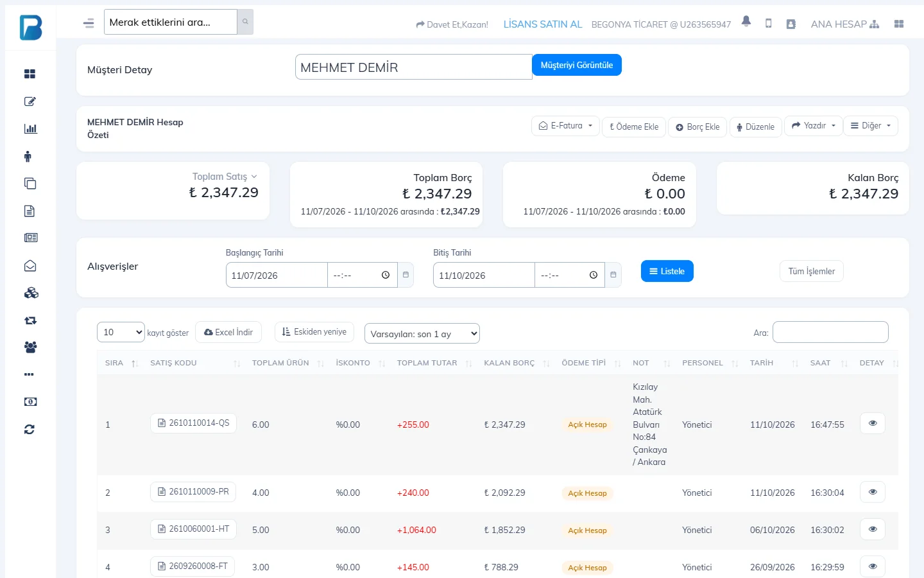Click the Ödeme Ekle button
Screen dimensions: 924x578
[x=634, y=127]
